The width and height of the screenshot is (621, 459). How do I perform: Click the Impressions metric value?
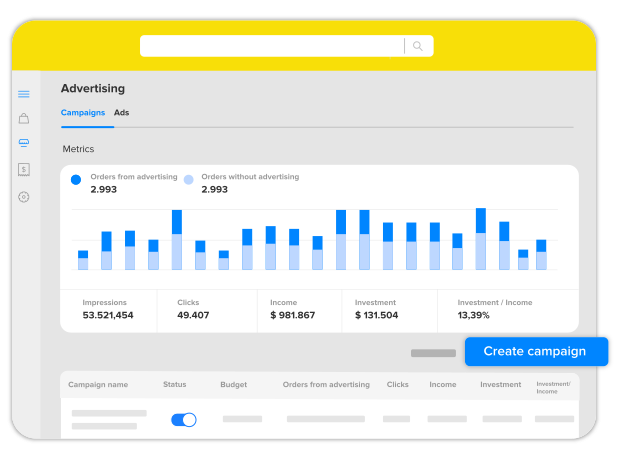108,315
